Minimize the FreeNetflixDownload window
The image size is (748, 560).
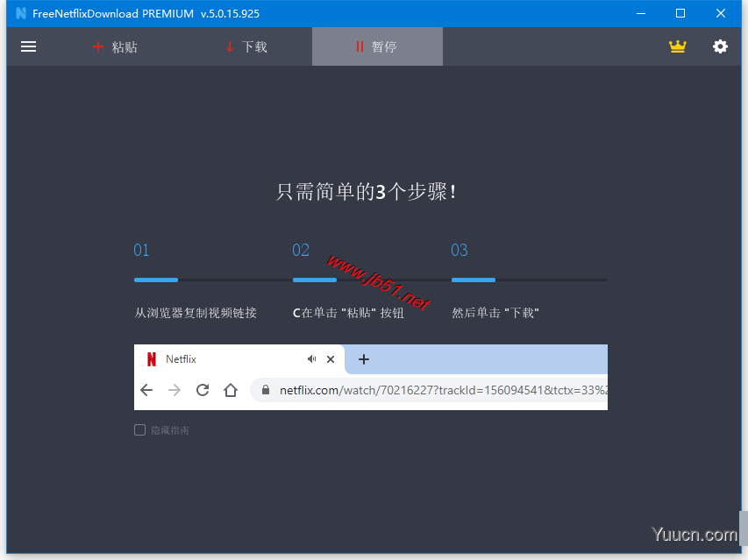(641, 13)
